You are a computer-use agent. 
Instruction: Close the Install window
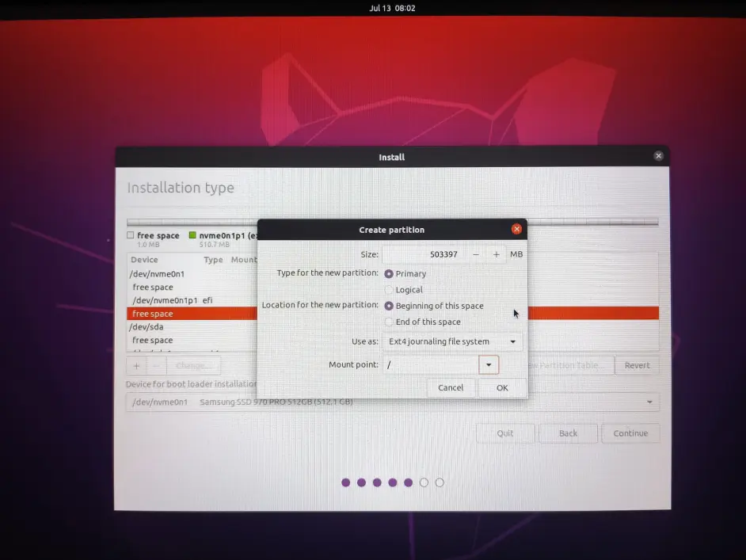658,156
